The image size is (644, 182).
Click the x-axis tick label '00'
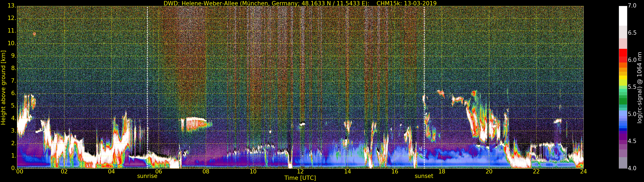tap(20, 172)
